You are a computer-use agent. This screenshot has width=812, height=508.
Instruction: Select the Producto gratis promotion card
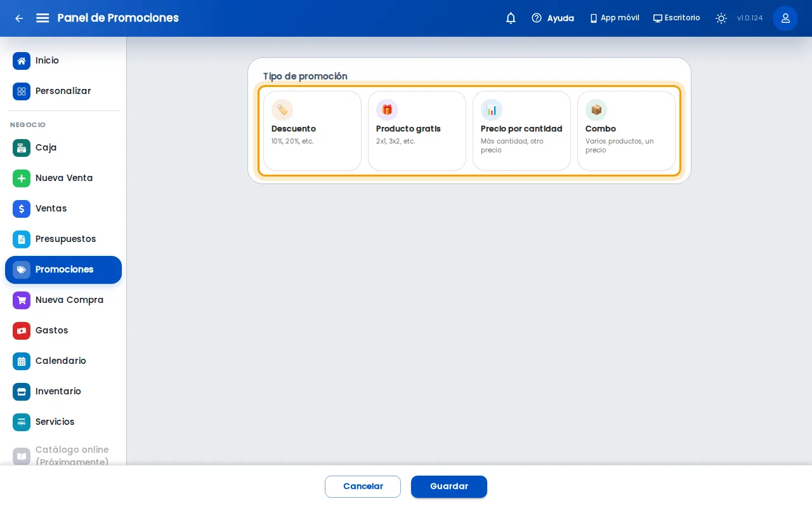417,131
